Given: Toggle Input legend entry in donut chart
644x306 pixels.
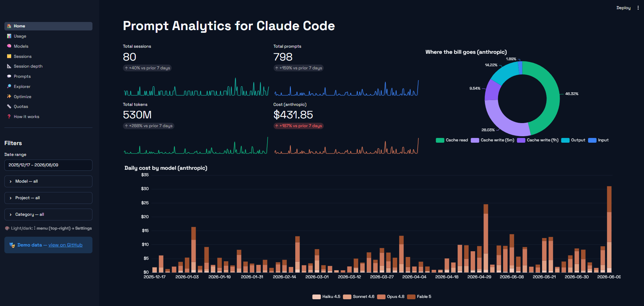Looking at the screenshot, I should point(599,140).
